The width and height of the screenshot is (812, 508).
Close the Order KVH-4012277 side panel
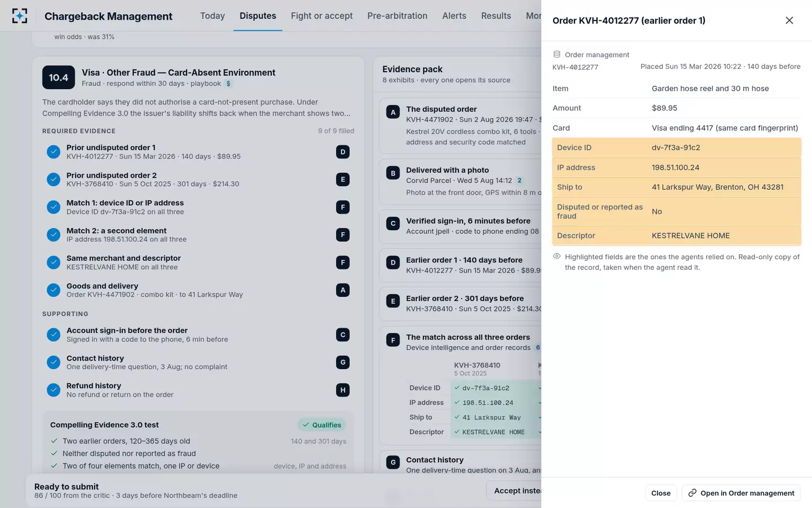(789, 20)
